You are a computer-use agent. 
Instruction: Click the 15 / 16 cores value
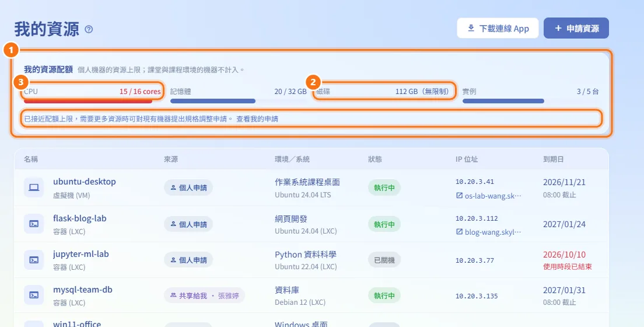tap(140, 91)
